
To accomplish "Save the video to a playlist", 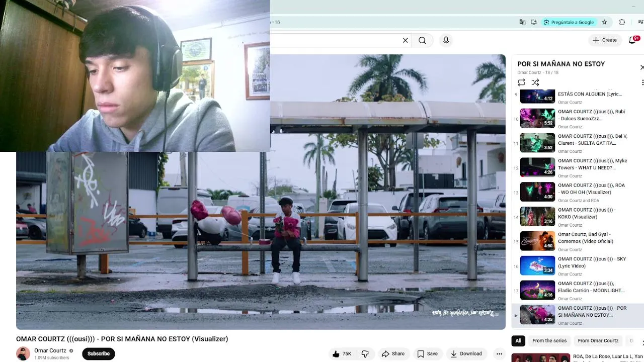I will [x=427, y=354].
